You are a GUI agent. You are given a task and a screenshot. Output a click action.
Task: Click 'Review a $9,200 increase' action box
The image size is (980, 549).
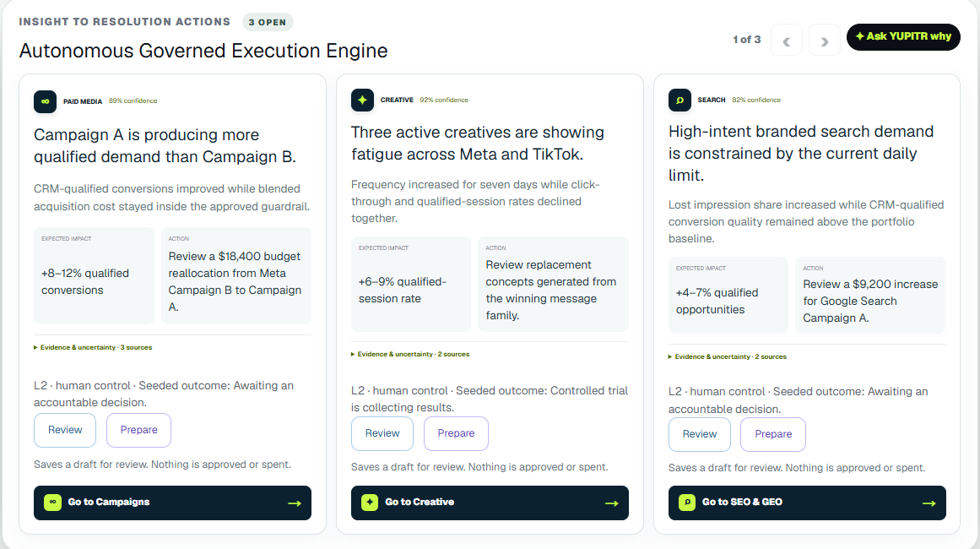coord(870,295)
